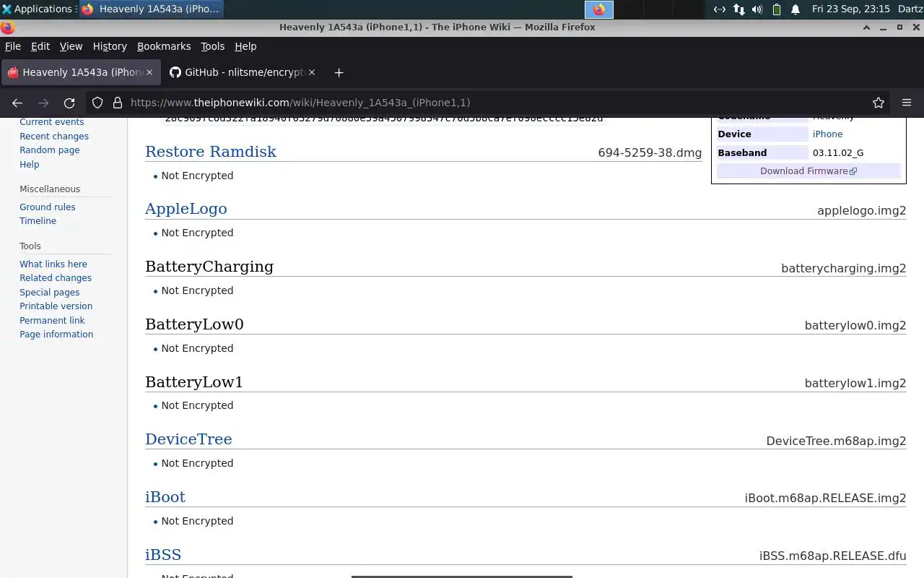Open the Tools menu

click(212, 46)
